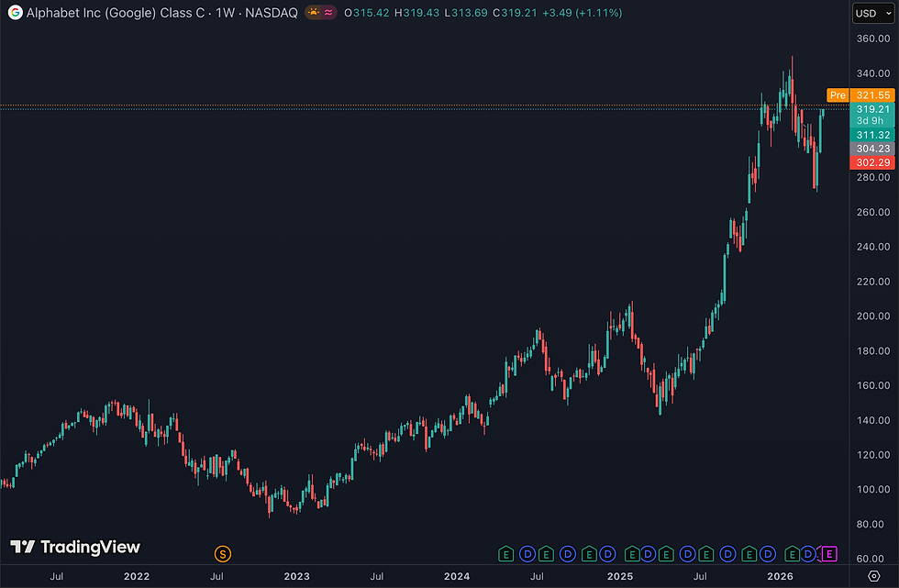Click the 2026 label on the time axis
Screen dimensions: 899x588
tap(781, 577)
